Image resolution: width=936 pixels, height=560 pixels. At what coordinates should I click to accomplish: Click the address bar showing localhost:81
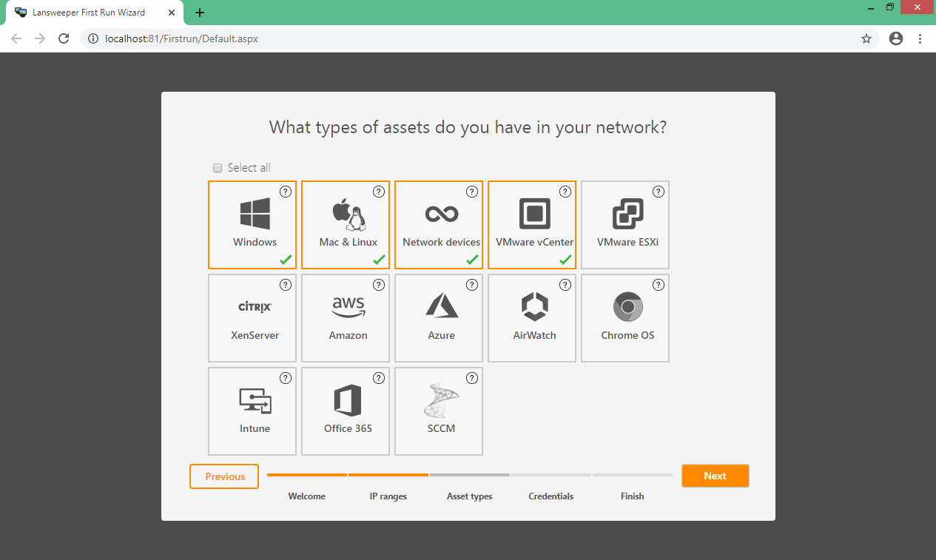pyautogui.click(x=474, y=38)
